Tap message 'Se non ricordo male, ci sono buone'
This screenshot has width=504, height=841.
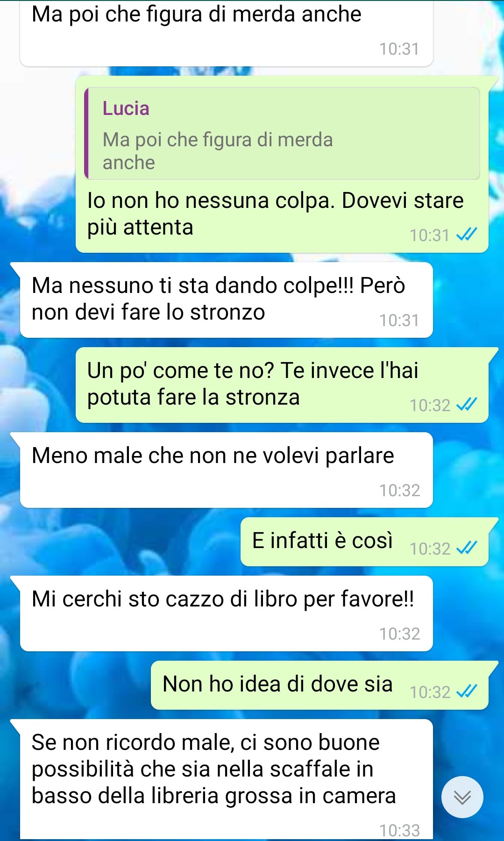(x=226, y=779)
